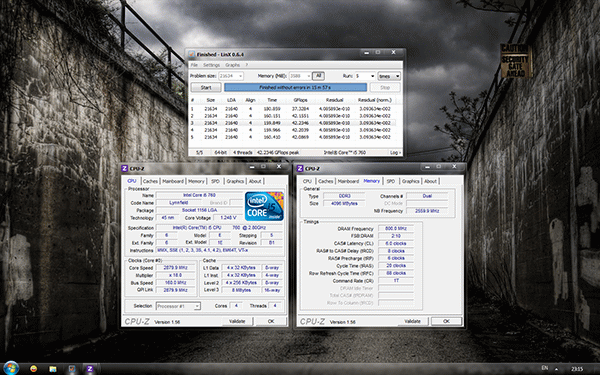Open the Caches tab in right CPU-Z window

(326, 181)
